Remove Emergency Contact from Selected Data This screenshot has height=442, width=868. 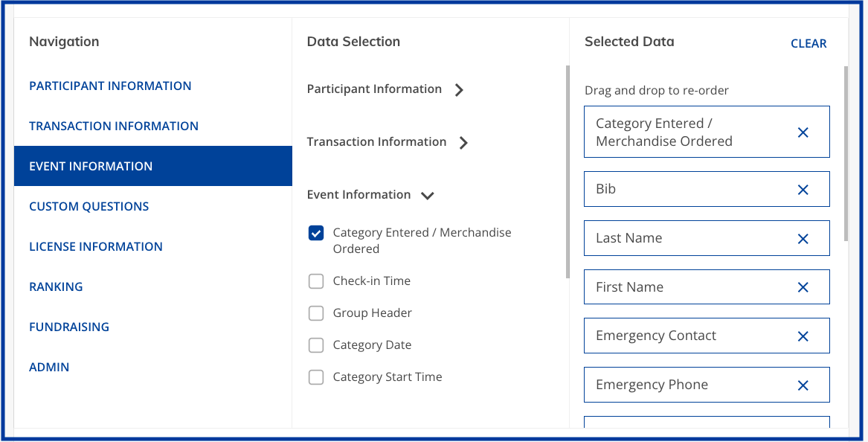tap(803, 336)
